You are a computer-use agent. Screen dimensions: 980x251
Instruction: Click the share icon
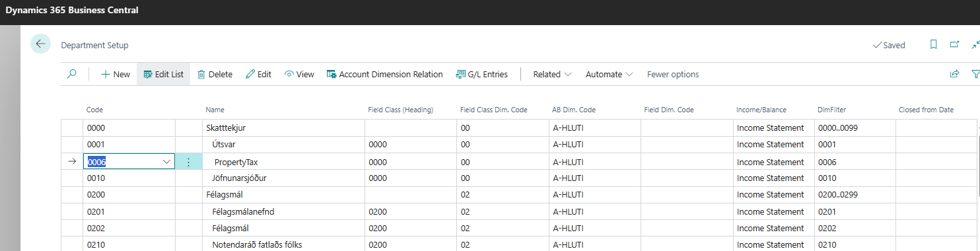pos(954,74)
